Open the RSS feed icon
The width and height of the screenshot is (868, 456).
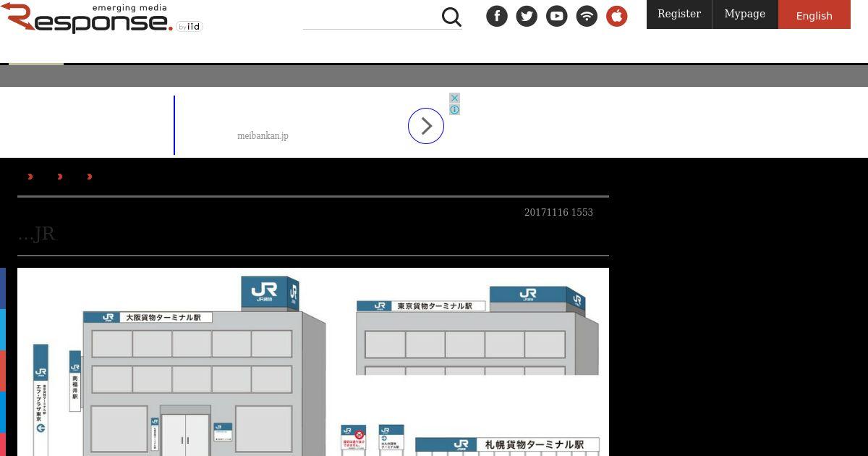587,16
